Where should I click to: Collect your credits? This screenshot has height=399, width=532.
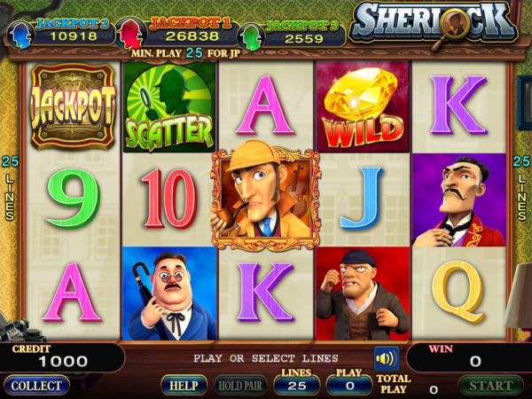36,386
